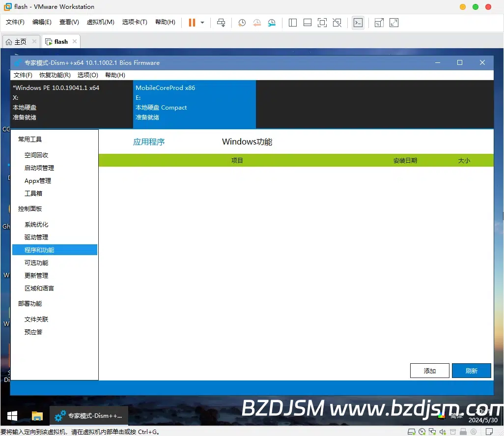
Task: Open VMware 文件(F) menu
Action: (x=15, y=22)
